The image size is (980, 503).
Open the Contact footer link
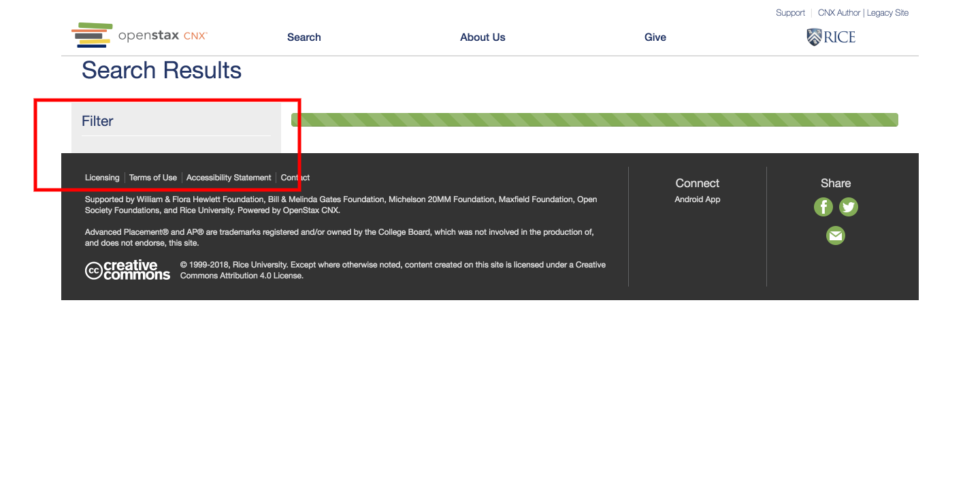[295, 178]
